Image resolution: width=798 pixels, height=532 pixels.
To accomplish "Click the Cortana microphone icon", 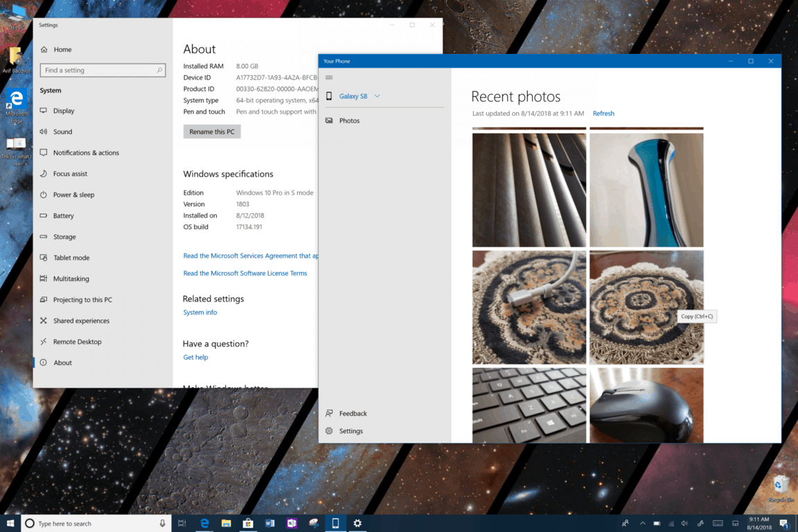I will click(162, 524).
